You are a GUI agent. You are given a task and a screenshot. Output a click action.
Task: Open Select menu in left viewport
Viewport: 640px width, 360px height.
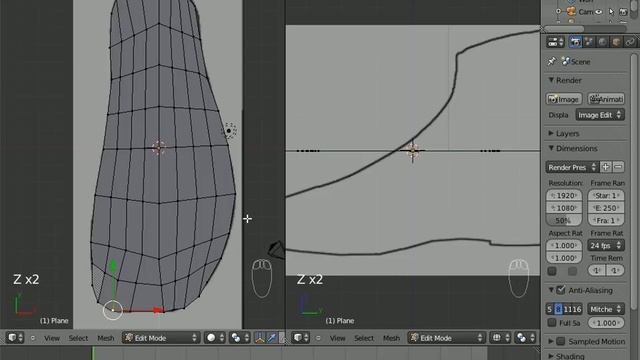tap(78, 338)
